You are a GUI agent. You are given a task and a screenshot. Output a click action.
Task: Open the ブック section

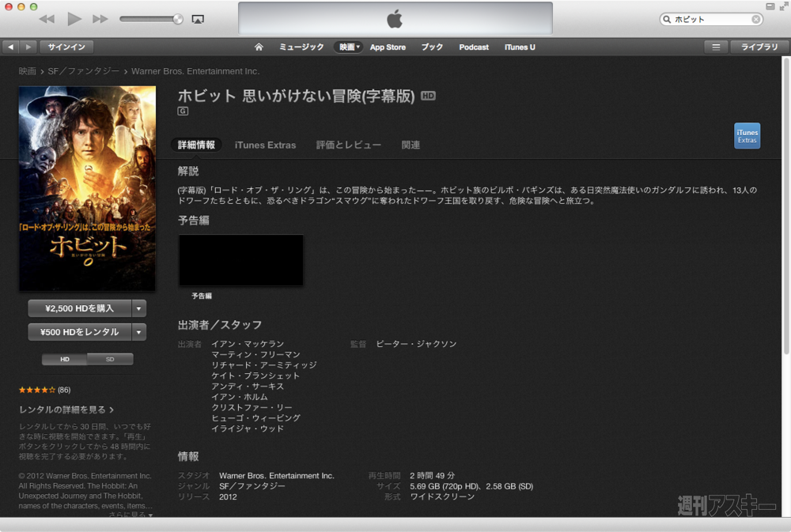(432, 47)
